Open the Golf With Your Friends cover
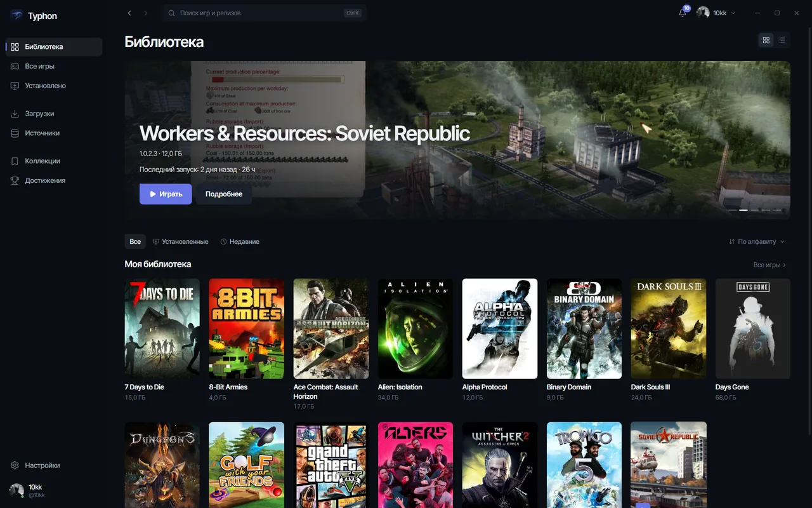The height and width of the screenshot is (508, 812). pos(247,465)
